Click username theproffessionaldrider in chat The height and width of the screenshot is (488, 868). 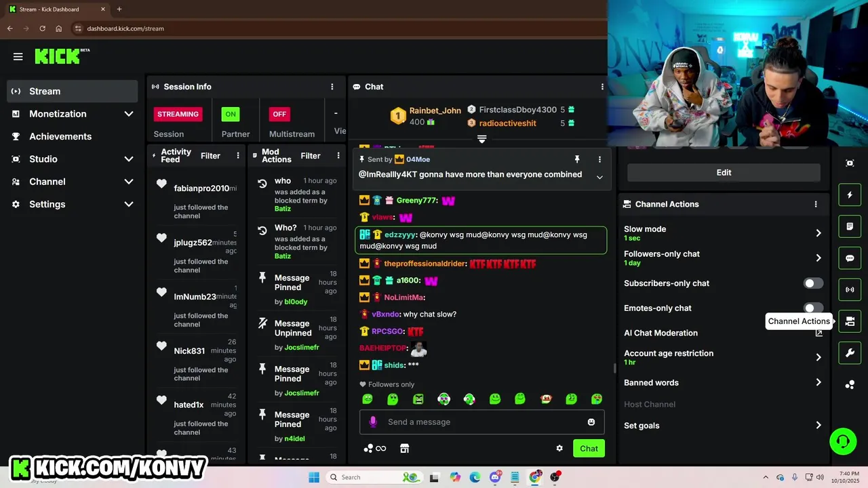click(425, 264)
